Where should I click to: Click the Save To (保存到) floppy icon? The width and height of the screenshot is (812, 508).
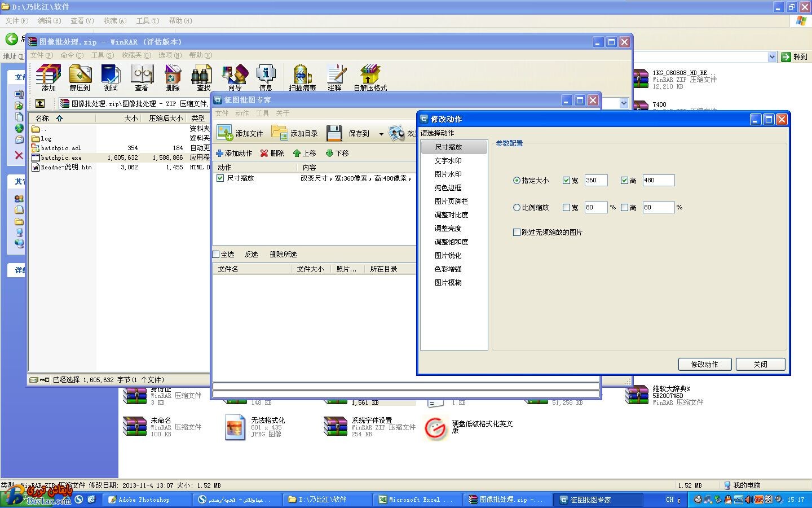tap(334, 133)
